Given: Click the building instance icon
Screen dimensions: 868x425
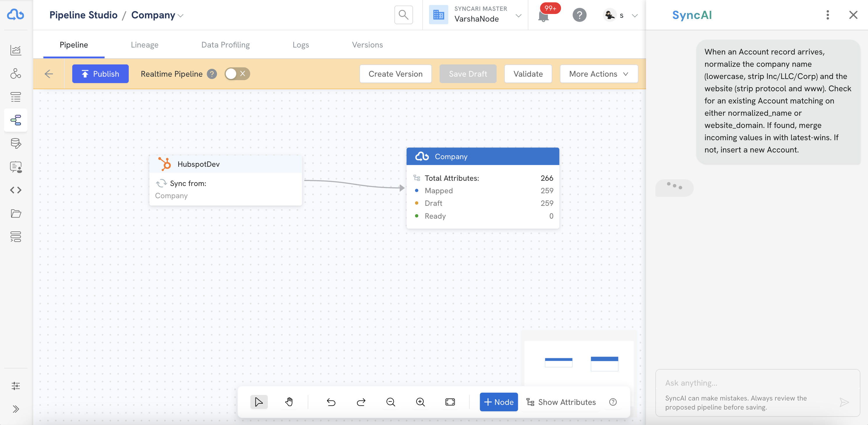Looking at the screenshot, I should click(438, 15).
